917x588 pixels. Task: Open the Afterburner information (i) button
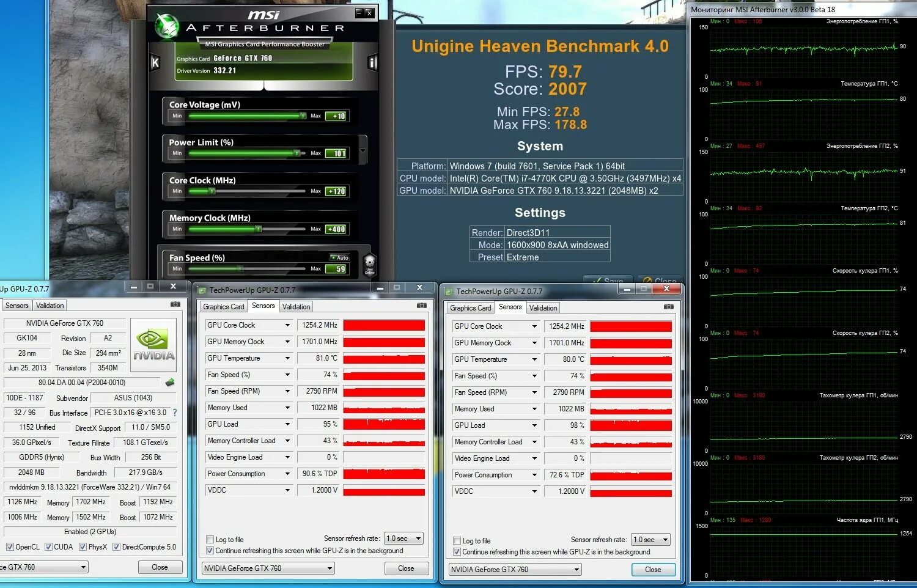(x=372, y=62)
